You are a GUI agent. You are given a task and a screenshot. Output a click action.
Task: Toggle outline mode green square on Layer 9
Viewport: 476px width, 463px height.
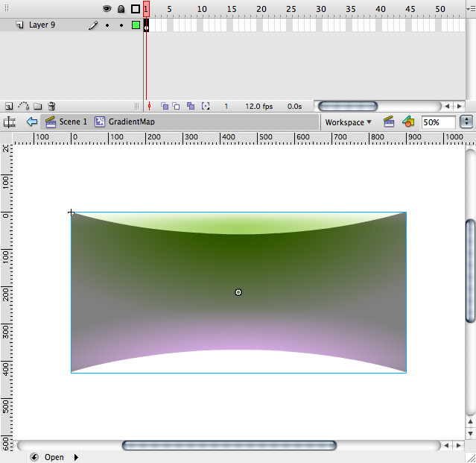click(x=136, y=25)
